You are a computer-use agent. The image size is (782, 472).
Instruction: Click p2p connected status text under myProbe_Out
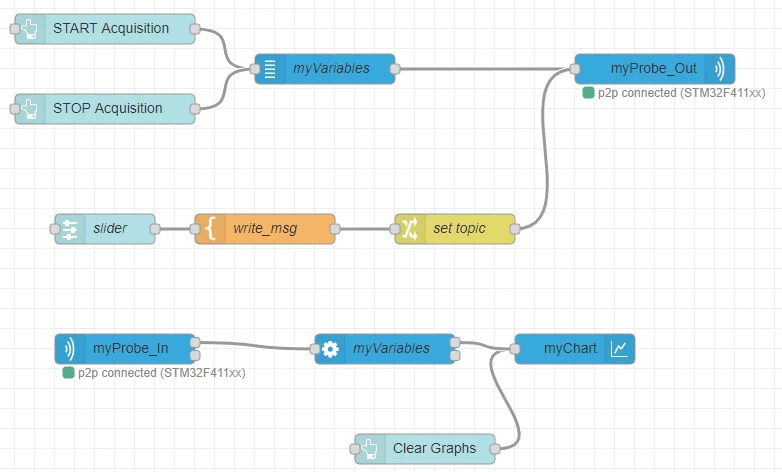[x=681, y=93]
